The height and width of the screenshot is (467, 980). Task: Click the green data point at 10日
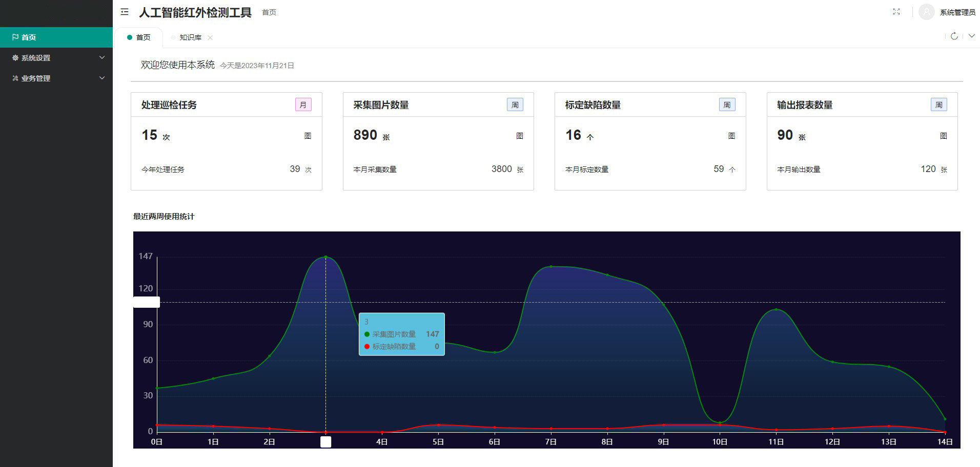coord(720,422)
